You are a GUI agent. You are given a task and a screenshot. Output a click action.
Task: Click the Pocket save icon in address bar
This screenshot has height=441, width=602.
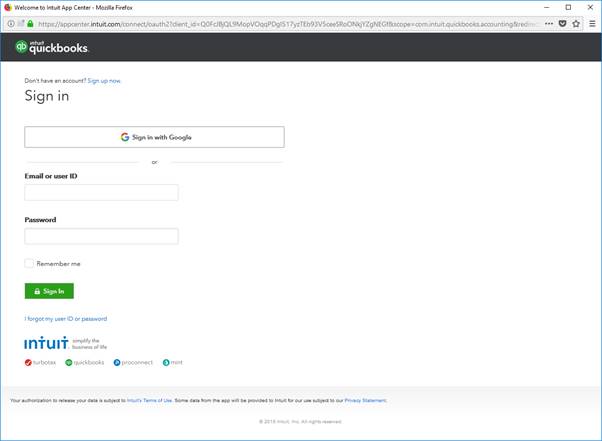562,23
